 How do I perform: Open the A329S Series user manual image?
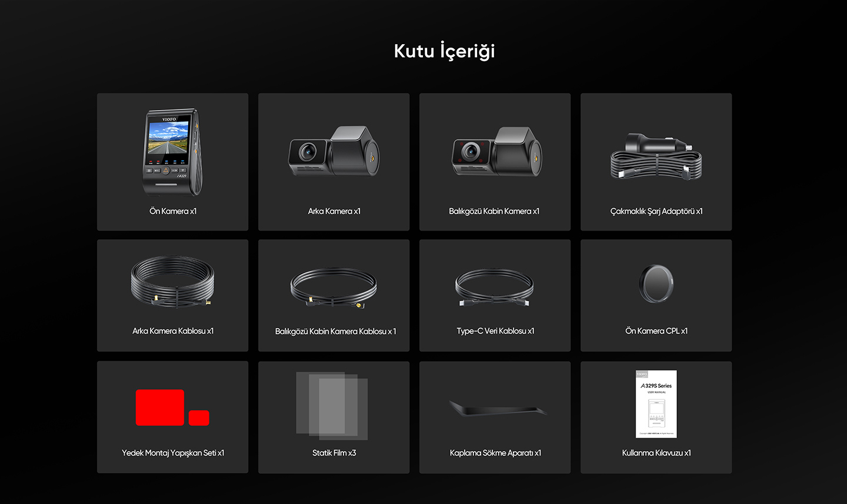(x=656, y=404)
